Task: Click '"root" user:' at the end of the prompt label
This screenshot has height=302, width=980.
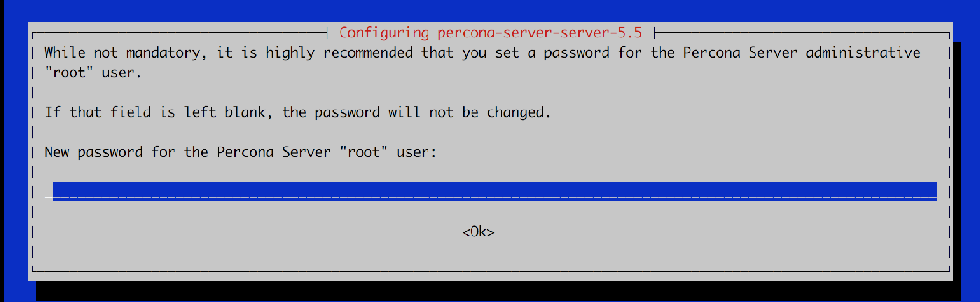Action: pos(388,152)
